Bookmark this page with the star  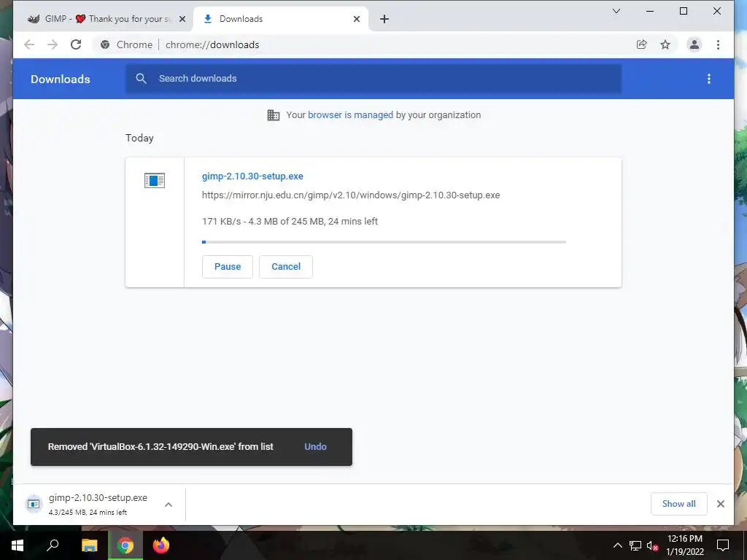pyautogui.click(x=665, y=44)
